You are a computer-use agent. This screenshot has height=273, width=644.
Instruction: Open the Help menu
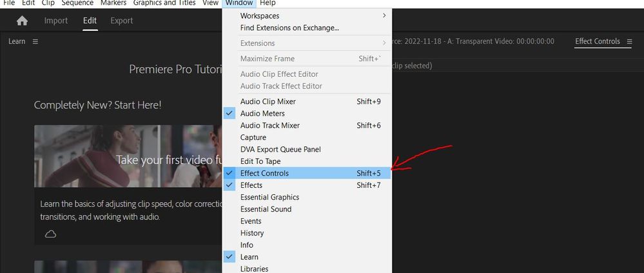[268, 3]
